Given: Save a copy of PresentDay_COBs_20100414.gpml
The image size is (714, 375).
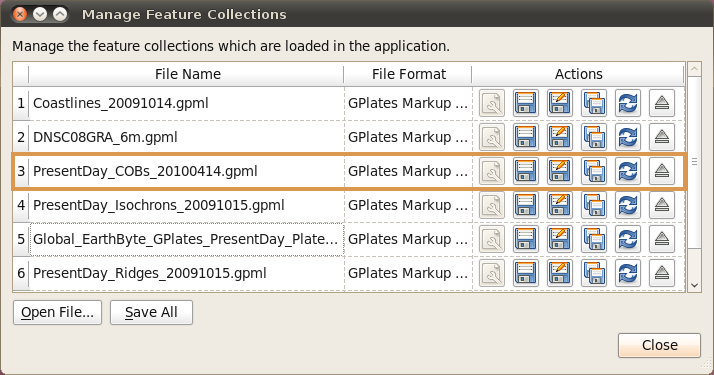Looking at the screenshot, I should 594,171.
